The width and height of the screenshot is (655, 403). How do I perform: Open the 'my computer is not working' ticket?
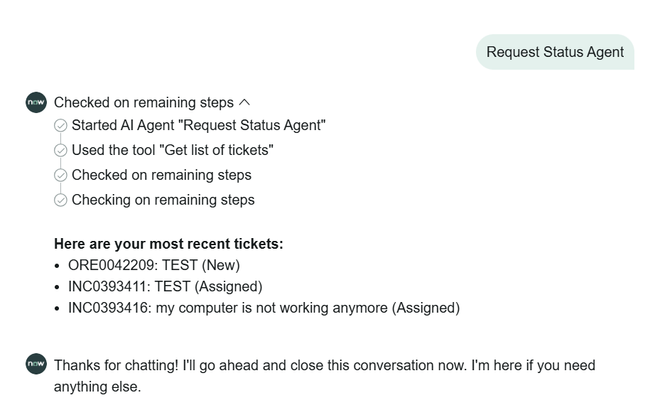(x=264, y=308)
